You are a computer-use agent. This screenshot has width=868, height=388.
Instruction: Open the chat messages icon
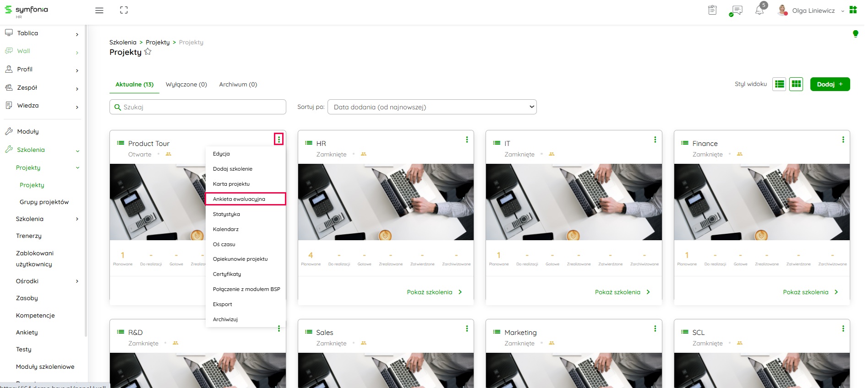coord(737,11)
